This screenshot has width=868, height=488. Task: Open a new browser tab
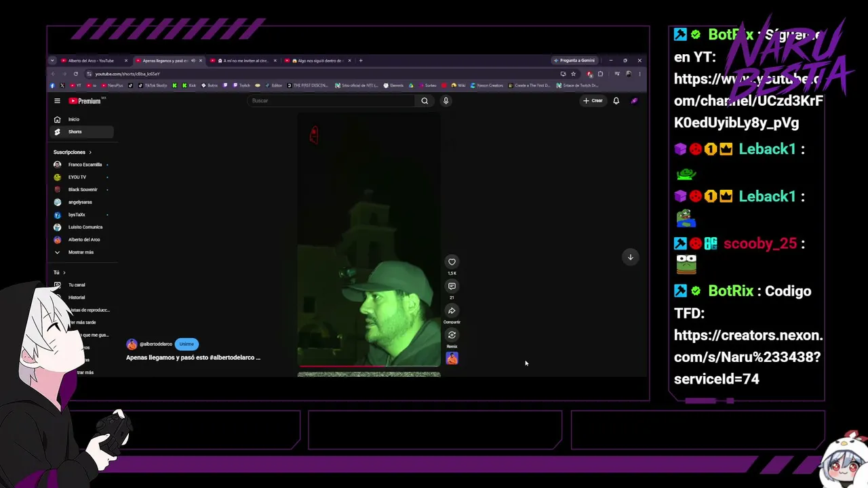[360, 60]
